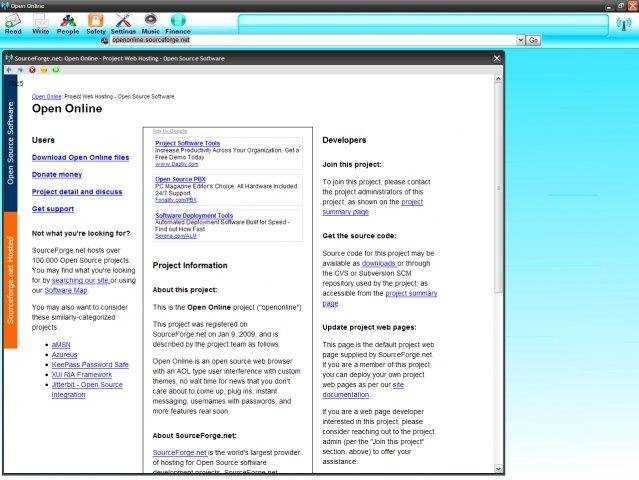Click the site favicon beside the address bar
Screen dimensions: 639x480
[105, 40]
